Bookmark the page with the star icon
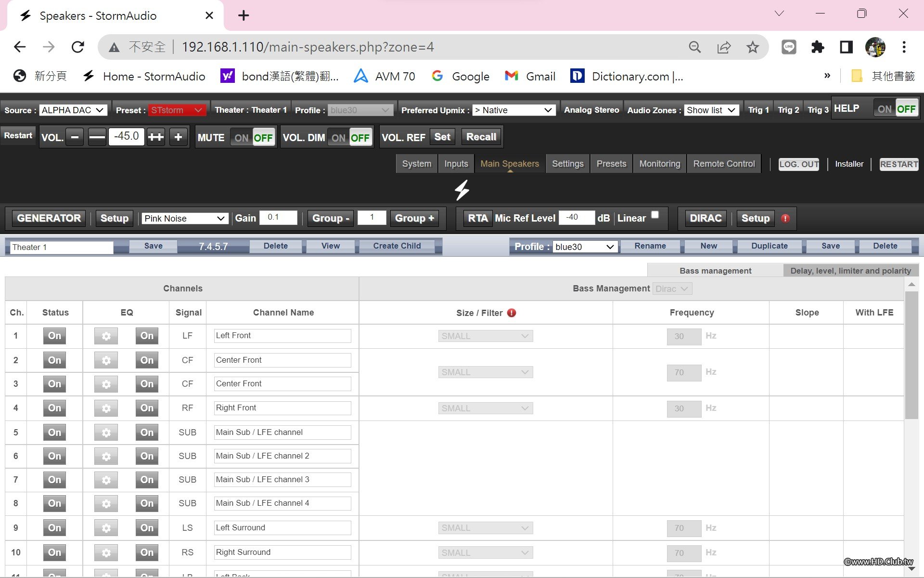The image size is (924, 578). (752, 47)
